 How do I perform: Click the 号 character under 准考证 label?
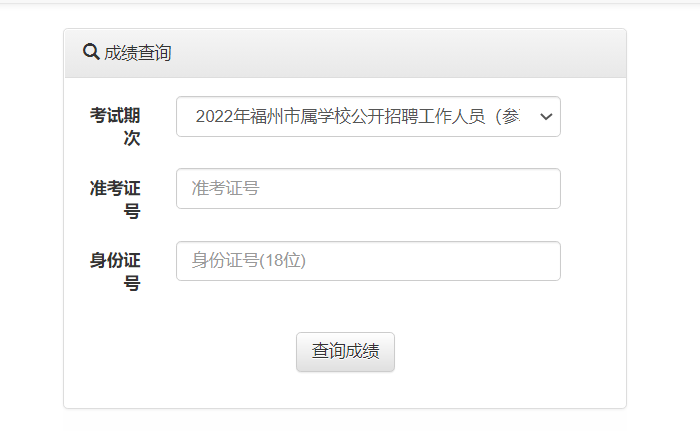click(x=132, y=211)
